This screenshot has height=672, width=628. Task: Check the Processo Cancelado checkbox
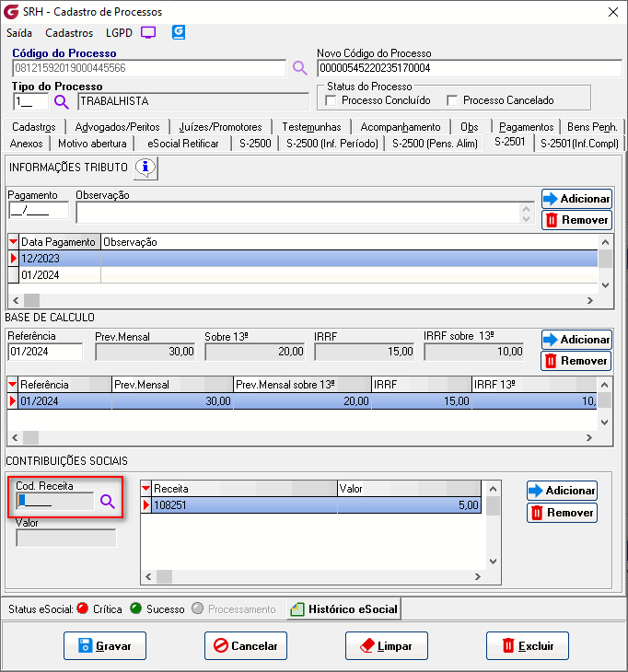[x=452, y=100]
